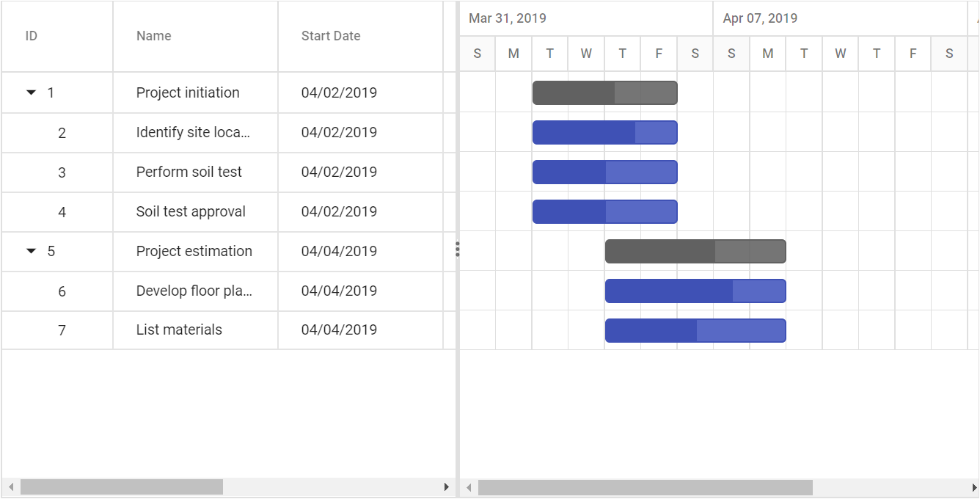Click start date of Project initiation row
Screen dimensions: 980x499
click(x=361, y=92)
